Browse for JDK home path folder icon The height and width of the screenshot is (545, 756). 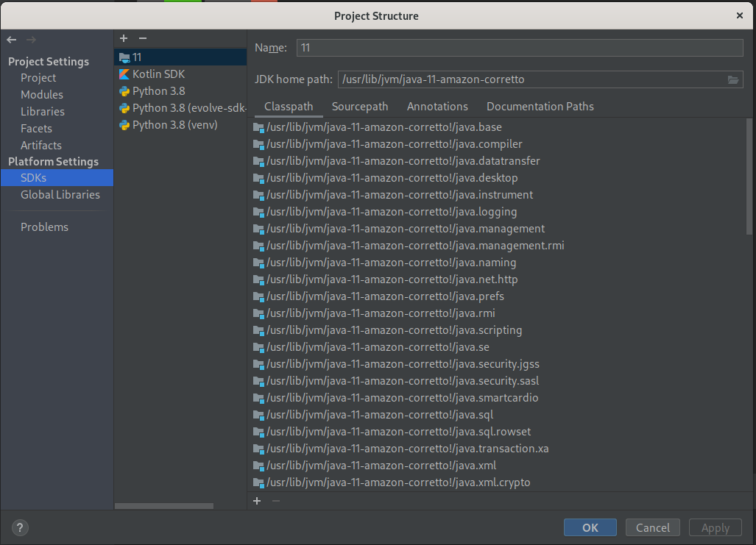pos(733,79)
